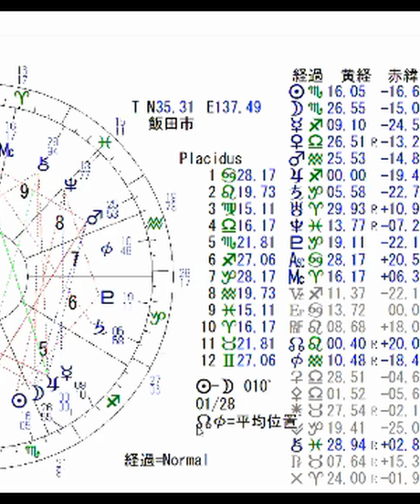Select the Asc row with Cancer 28.17
Image resolution: width=420 pixels, height=504 pixels.
tap(354, 259)
